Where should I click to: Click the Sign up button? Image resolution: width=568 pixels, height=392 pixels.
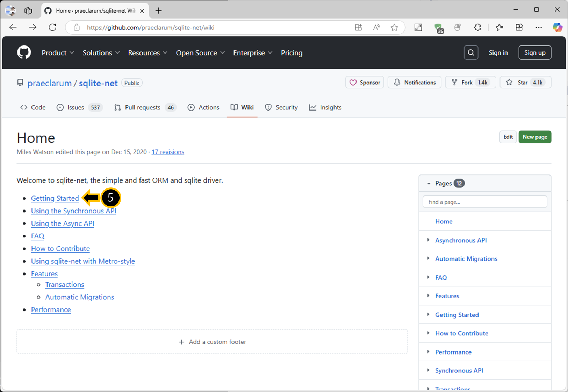click(535, 53)
